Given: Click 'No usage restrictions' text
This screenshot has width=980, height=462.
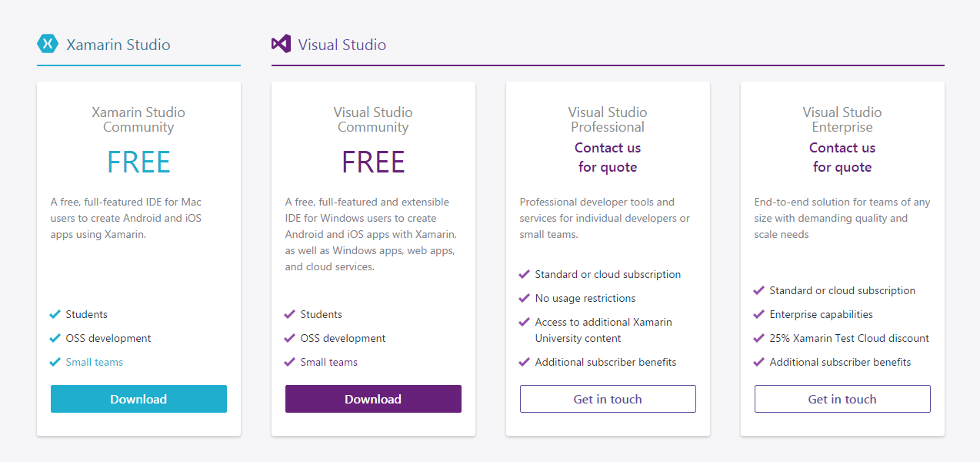Looking at the screenshot, I should [585, 298].
